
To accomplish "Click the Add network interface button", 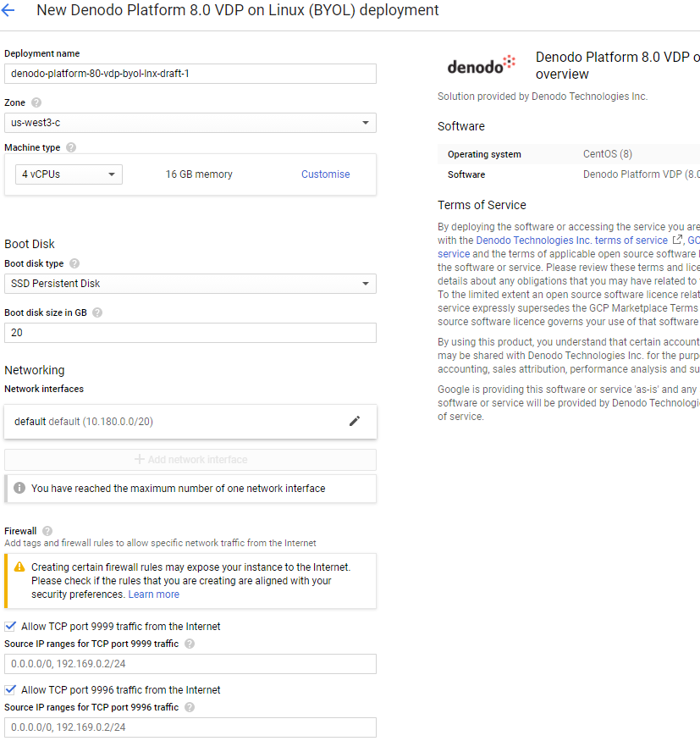I will 190,459.
